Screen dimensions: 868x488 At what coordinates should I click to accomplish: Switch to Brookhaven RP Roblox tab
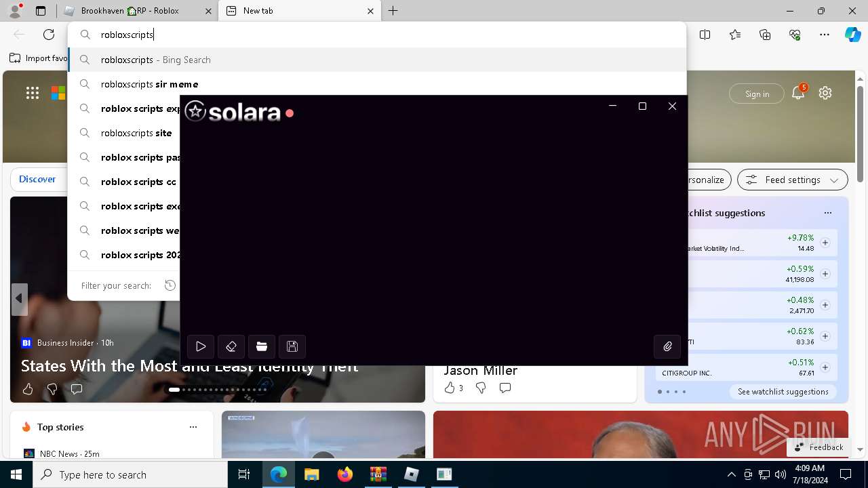(x=137, y=11)
